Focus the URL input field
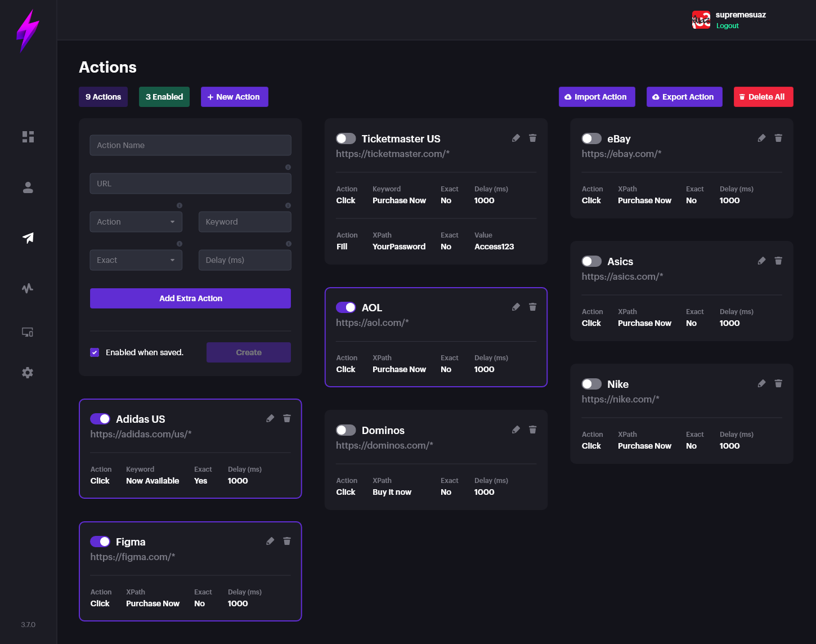The image size is (816, 644). [x=191, y=184]
